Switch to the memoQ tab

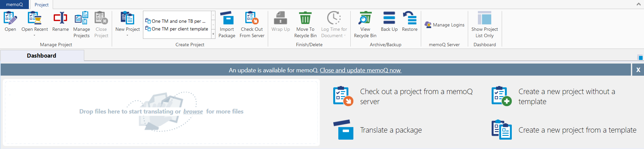(14, 4)
